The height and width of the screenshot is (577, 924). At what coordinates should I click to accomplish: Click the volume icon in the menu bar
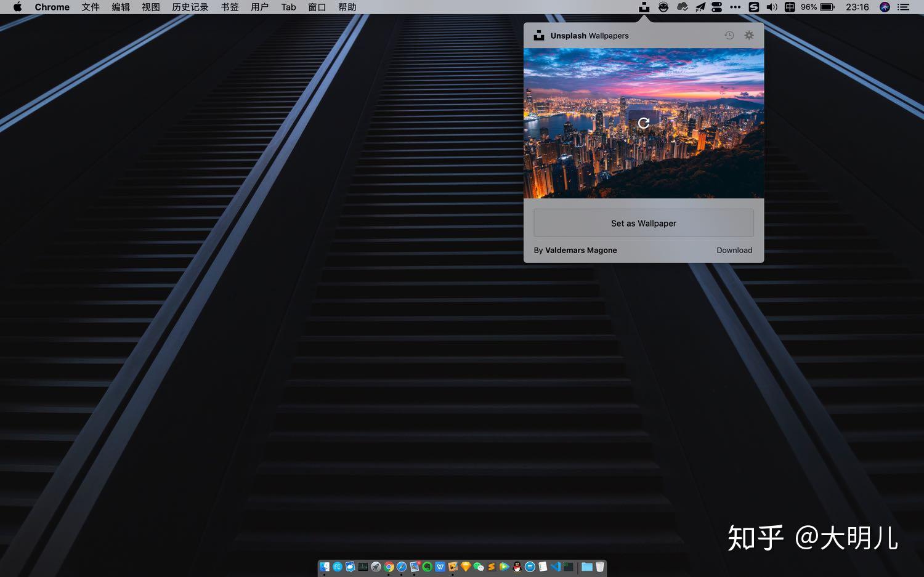[772, 7]
